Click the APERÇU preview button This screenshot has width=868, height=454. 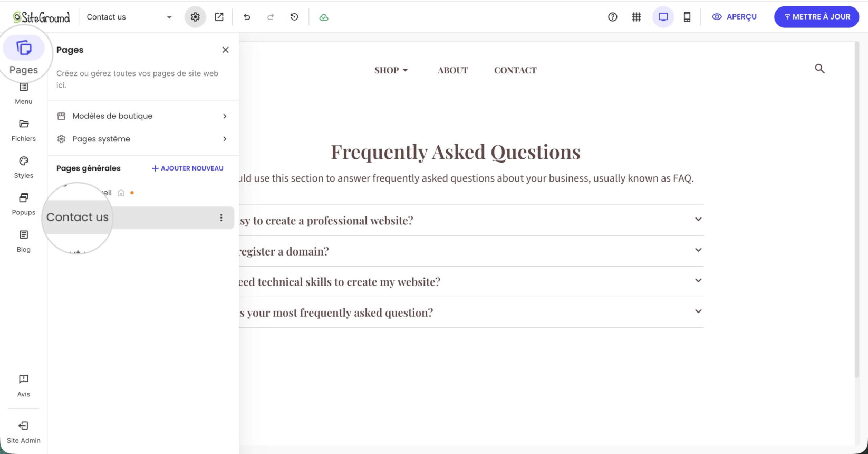(735, 17)
